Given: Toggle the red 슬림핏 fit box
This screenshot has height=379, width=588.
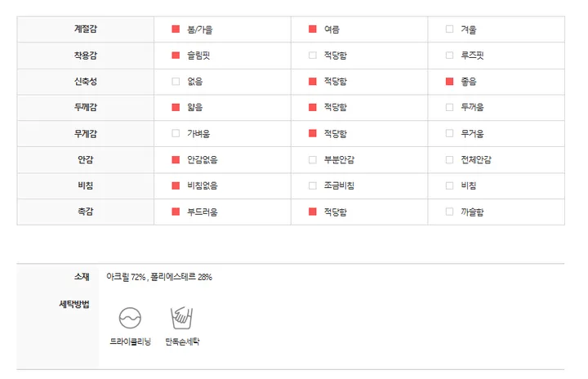Looking at the screenshot, I should pyautogui.click(x=176, y=56).
